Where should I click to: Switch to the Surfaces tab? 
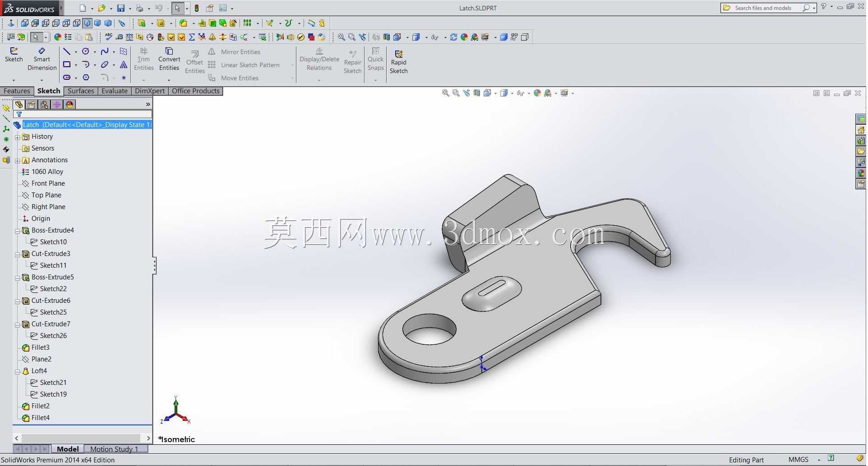click(x=81, y=91)
